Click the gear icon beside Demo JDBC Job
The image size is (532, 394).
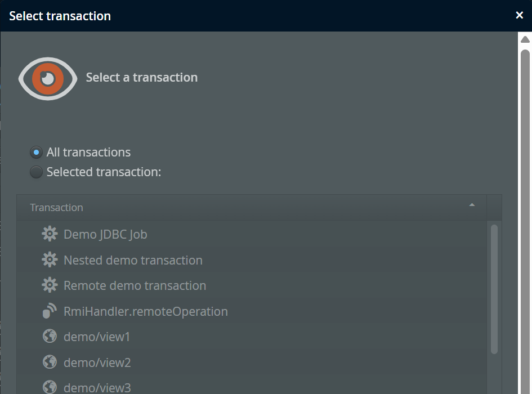pos(50,234)
